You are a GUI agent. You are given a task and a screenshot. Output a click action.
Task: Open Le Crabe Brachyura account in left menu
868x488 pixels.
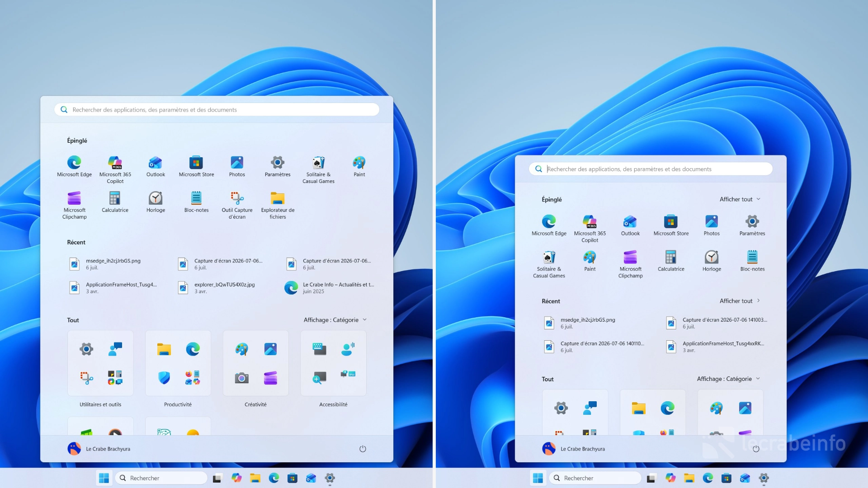point(99,449)
